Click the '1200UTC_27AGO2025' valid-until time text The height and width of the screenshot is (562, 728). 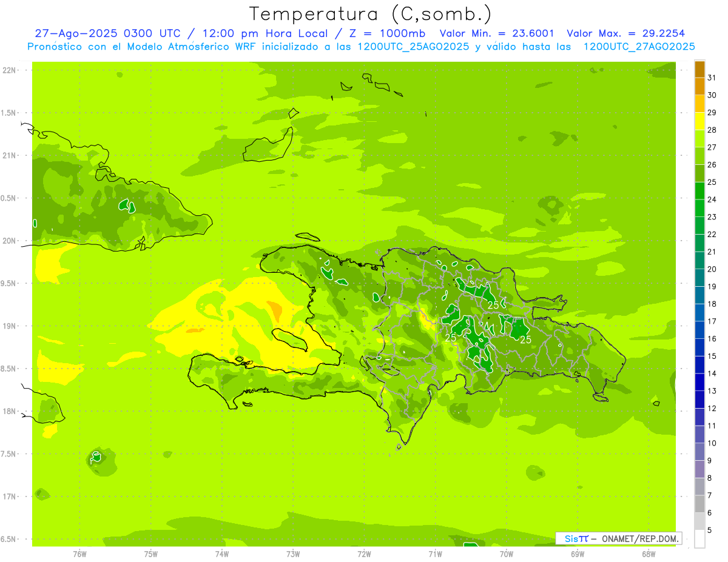tap(639, 47)
